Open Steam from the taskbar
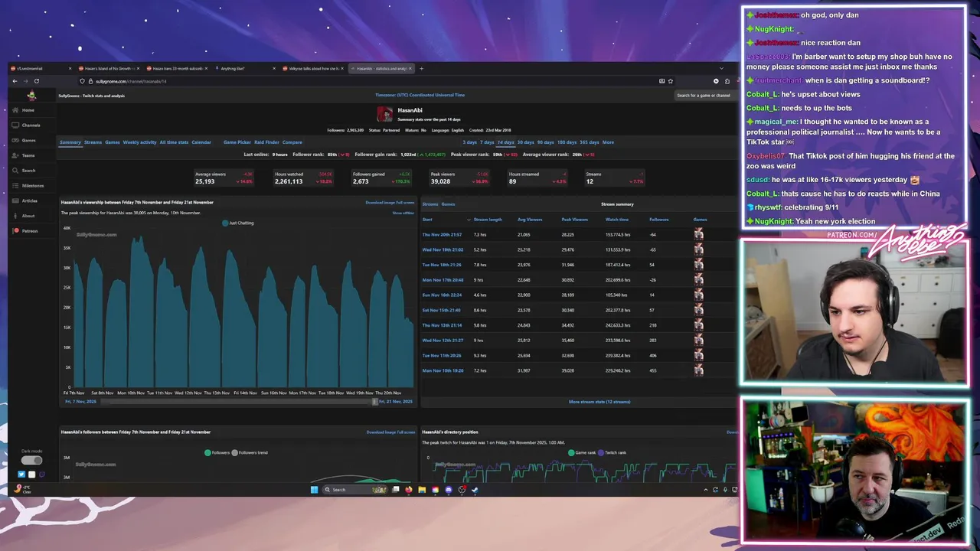 click(x=475, y=490)
